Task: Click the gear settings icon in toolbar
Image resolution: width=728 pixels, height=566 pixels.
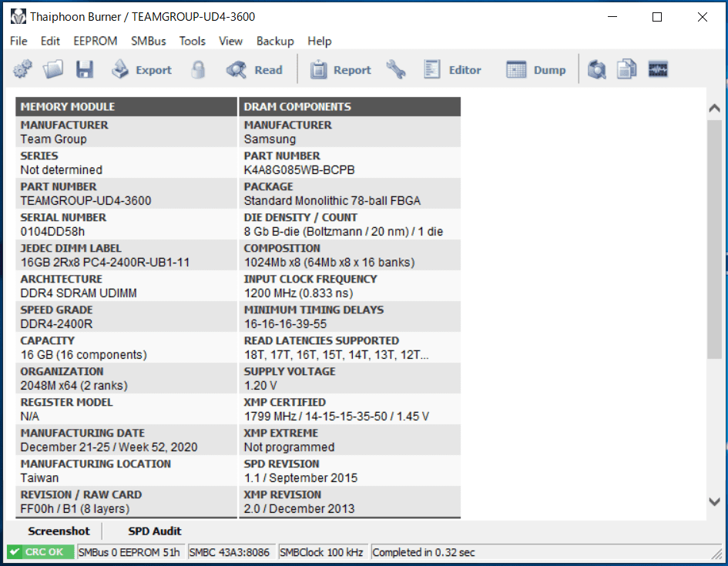Action: (22, 69)
